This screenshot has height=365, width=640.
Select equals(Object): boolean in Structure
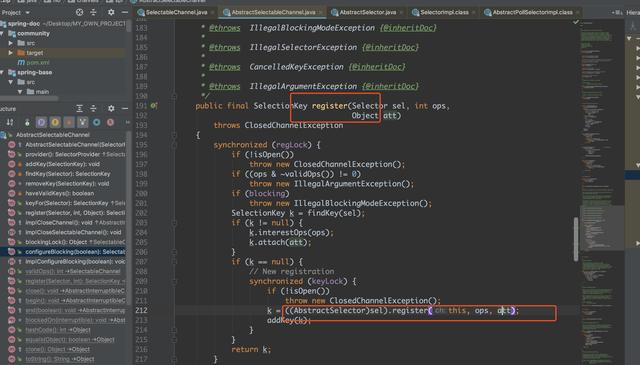[70, 340]
